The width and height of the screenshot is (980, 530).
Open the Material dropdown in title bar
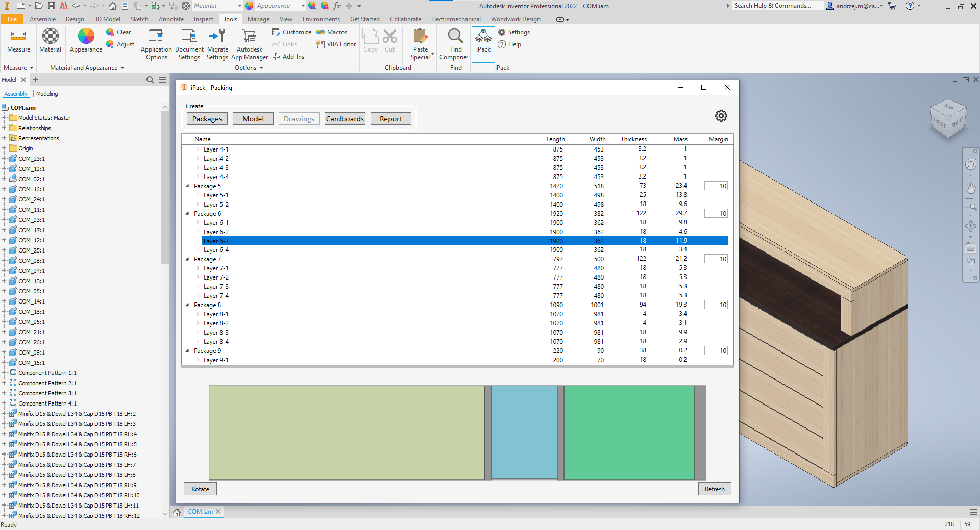pos(239,6)
